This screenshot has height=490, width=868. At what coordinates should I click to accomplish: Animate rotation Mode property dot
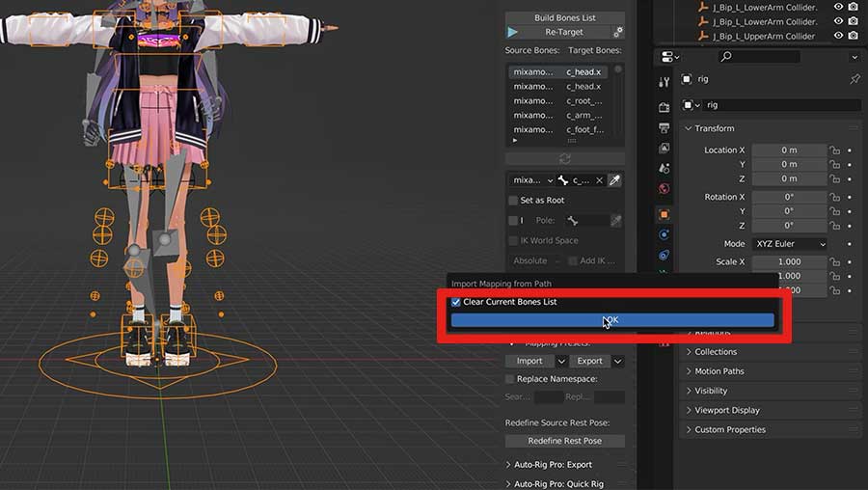coord(850,244)
